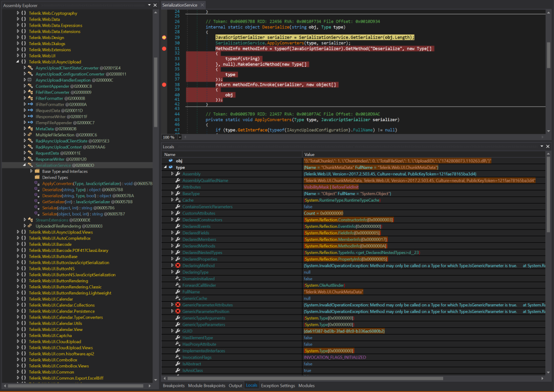Viewport: 554px width, 392px height.
Task: Click the current-statement breakpoint on line 29
Action: point(164,37)
